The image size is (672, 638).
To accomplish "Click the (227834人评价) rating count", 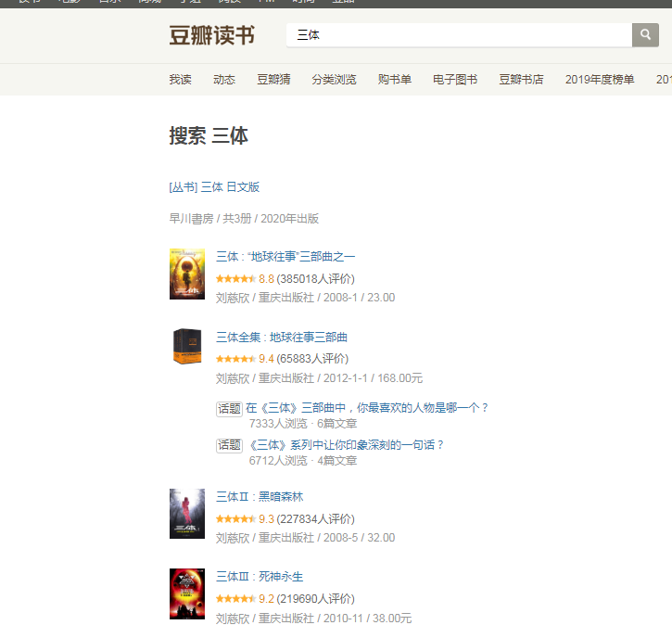I will click(315, 518).
